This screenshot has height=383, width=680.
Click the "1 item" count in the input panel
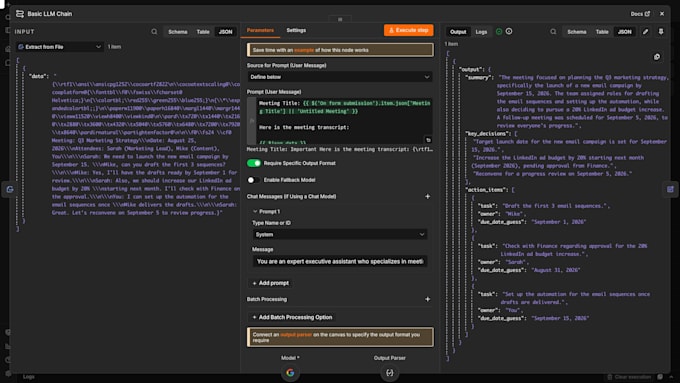coord(114,47)
